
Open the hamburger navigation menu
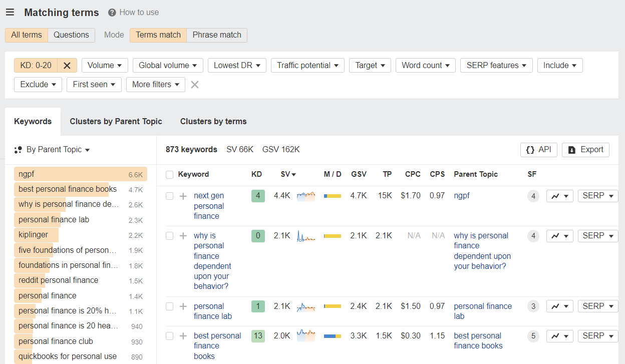pos(10,12)
